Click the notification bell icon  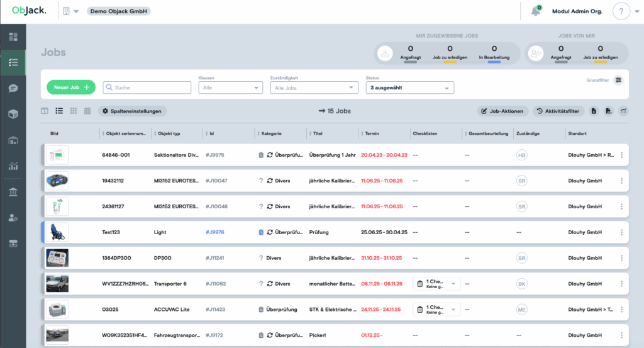(x=535, y=11)
